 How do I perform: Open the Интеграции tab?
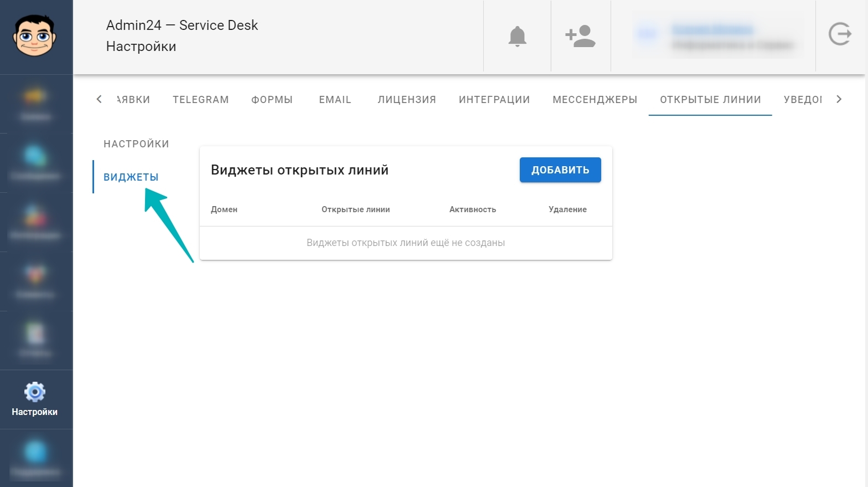click(494, 100)
